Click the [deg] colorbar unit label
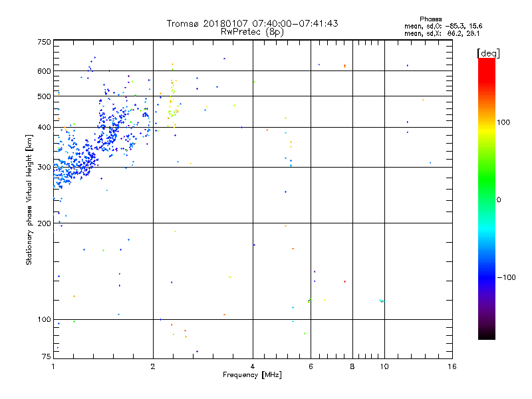This screenshot has width=532, height=399. tap(488, 53)
